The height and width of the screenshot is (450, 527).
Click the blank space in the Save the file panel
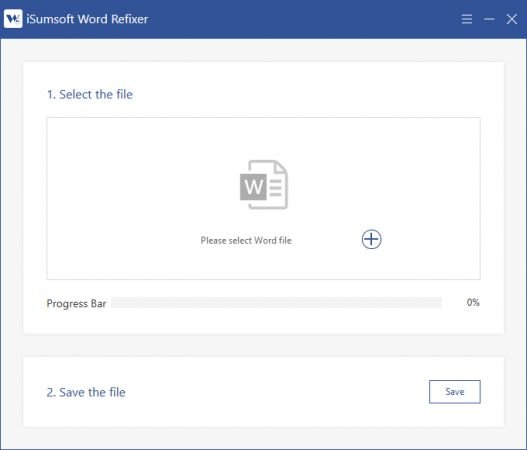[269, 392]
